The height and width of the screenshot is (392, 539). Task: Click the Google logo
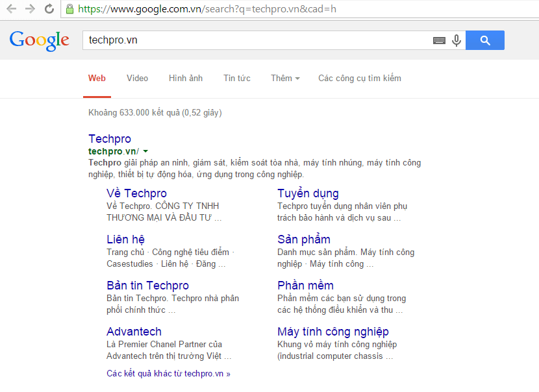(x=40, y=40)
